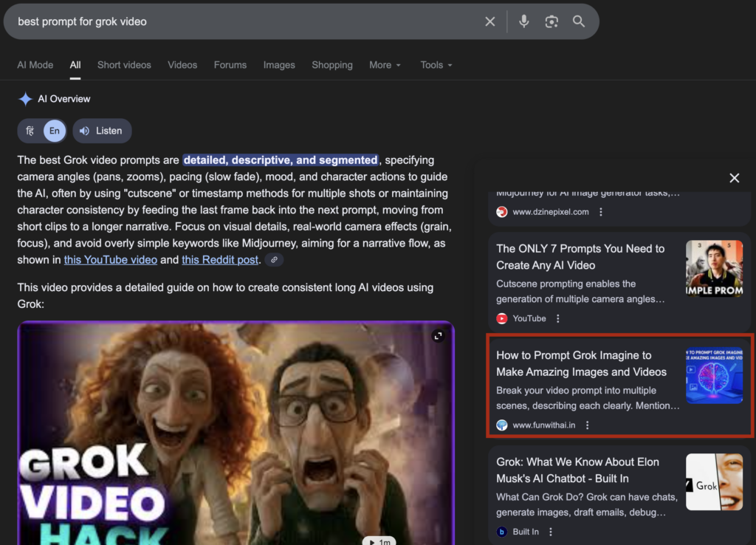Viewport: 756px width, 545px height.
Task: Open the 'this Reddit post' link
Action: [x=219, y=259]
